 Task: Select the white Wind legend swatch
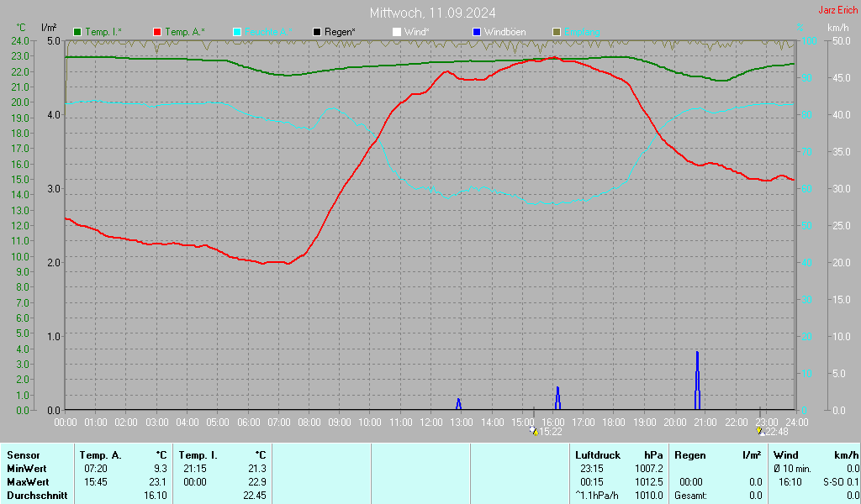click(x=397, y=32)
